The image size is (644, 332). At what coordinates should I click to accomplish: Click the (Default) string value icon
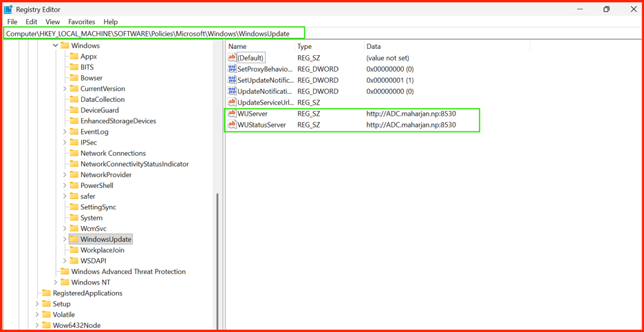(232, 58)
